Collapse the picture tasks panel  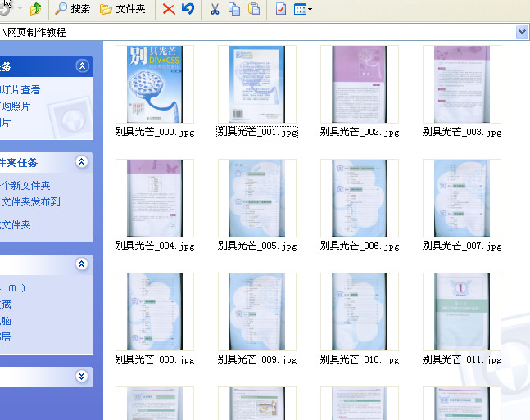click(x=83, y=65)
